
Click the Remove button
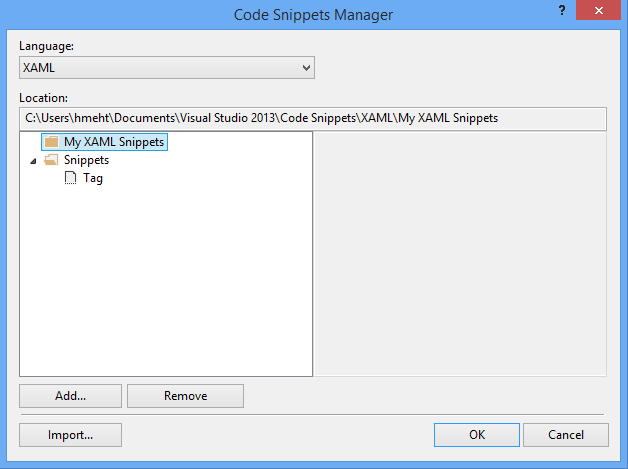click(x=185, y=396)
